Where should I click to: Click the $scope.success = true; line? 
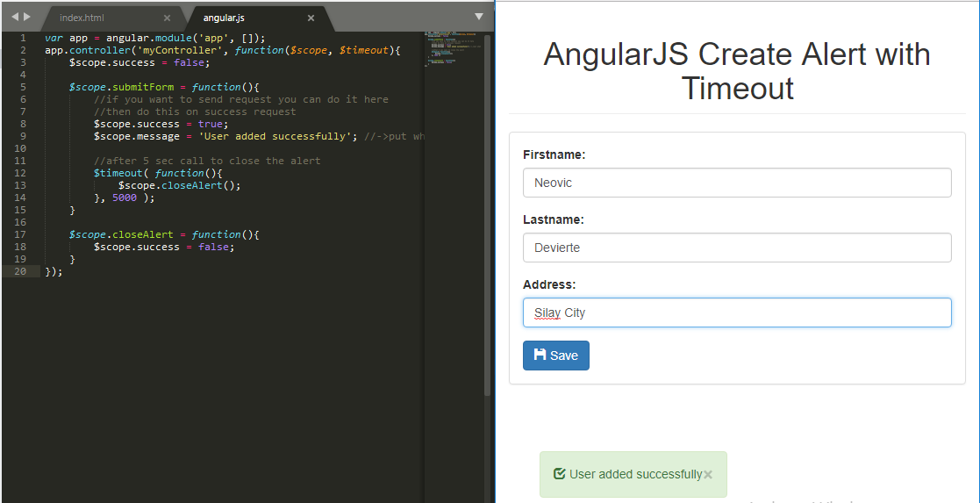(161, 124)
